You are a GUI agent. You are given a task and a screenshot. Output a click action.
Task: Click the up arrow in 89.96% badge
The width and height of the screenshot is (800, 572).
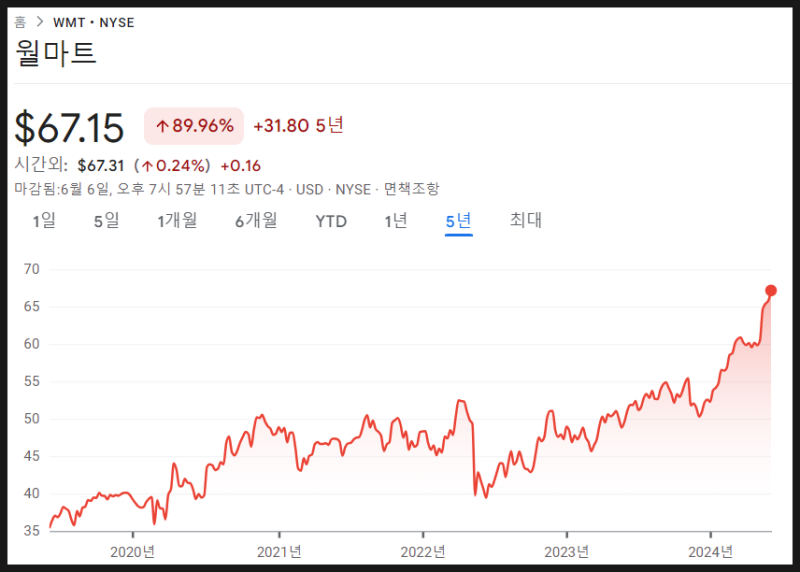tap(162, 126)
